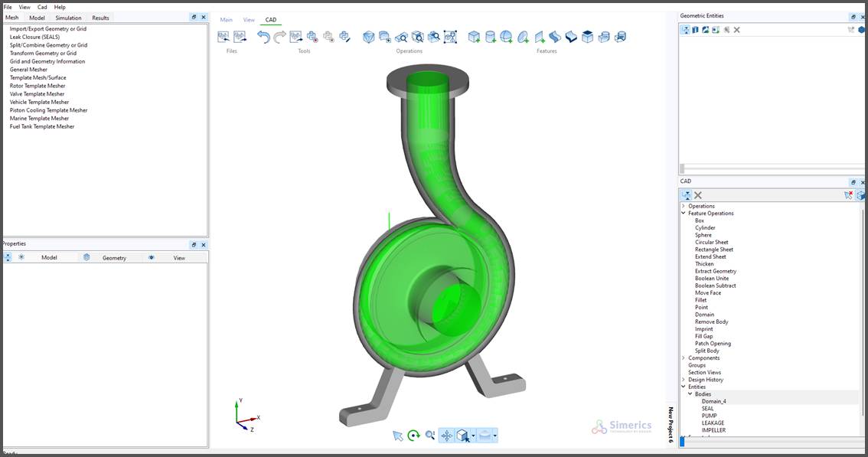Open Leak Closure (SEALS) option
The image size is (868, 457).
(x=35, y=37)
